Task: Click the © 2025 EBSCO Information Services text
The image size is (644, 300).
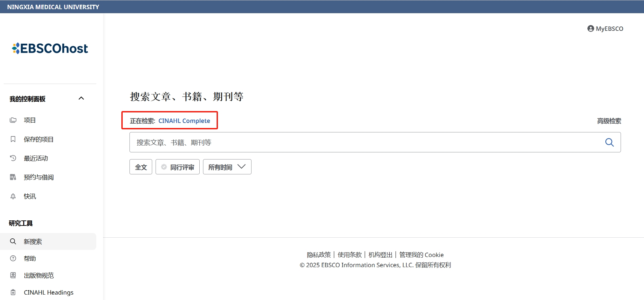Action: tap(375, 265)
